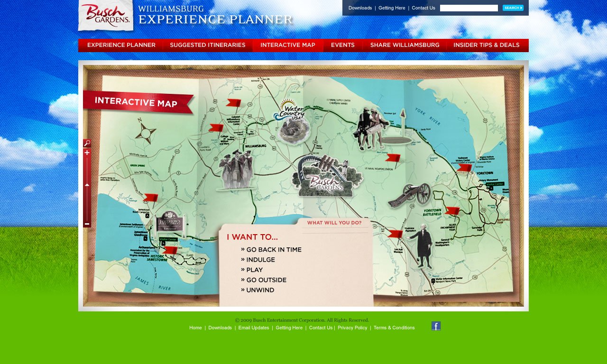607x364 pixels.
Task: Click the Williamsburg Experience Planner title
Action: tap(216, 15)
